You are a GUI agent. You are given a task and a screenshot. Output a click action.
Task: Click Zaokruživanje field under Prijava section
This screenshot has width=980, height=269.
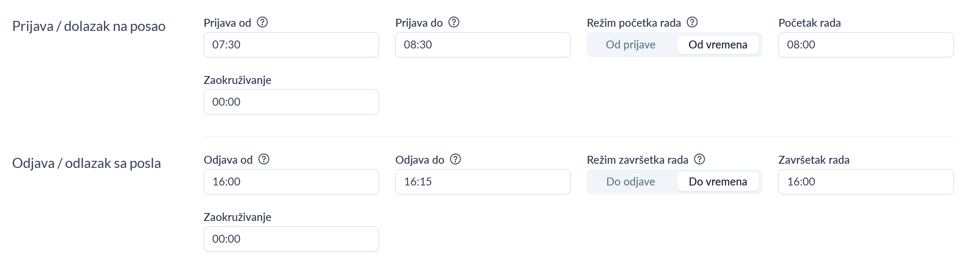(x=291, y=102)
